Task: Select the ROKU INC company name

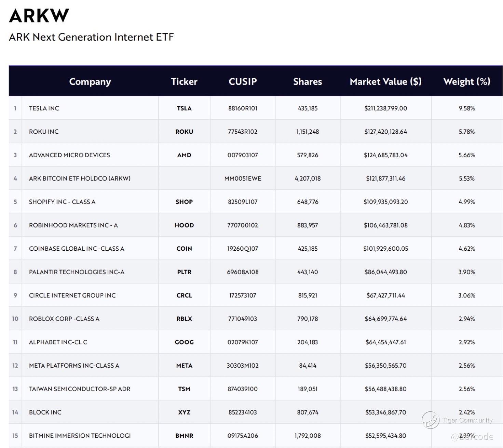Action: 44,132
